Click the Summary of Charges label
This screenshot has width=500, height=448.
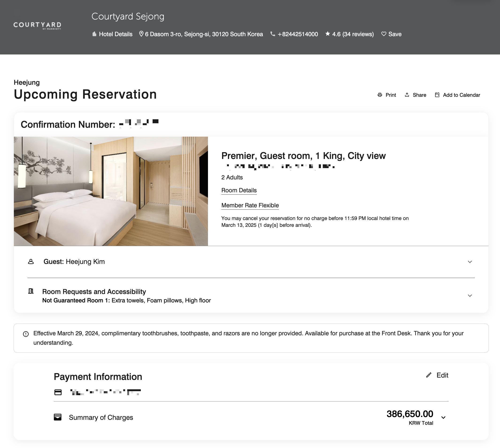(101, 417)
